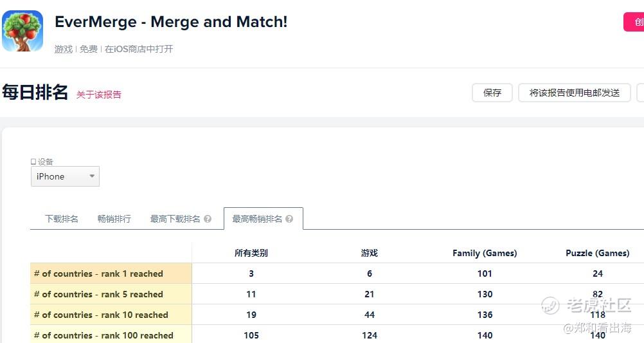Click the Puzzle (Games) column header
This screenshot has height=343, width=644.
(597, 253)
